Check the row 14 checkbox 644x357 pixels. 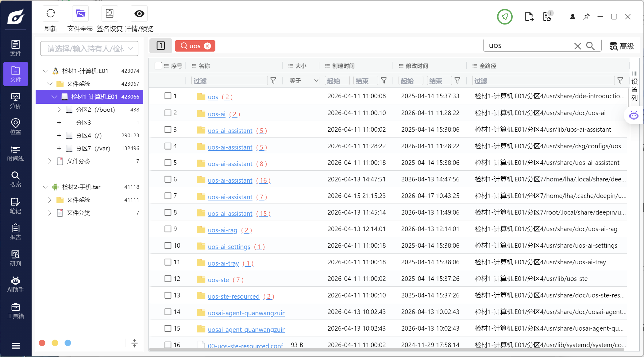click(x=168, y=312)
